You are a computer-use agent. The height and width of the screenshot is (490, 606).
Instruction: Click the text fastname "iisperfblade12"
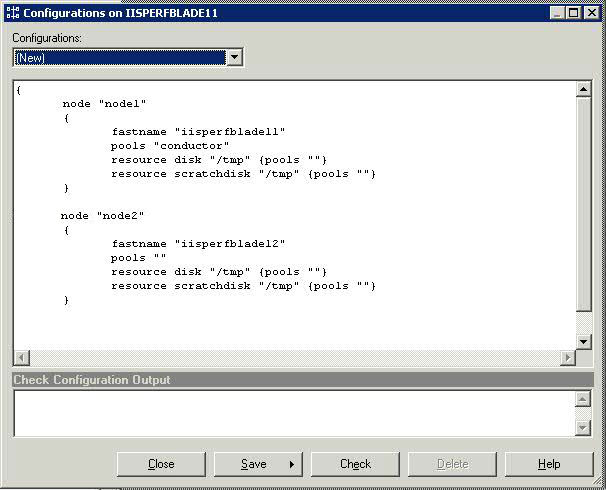[198, 244]
